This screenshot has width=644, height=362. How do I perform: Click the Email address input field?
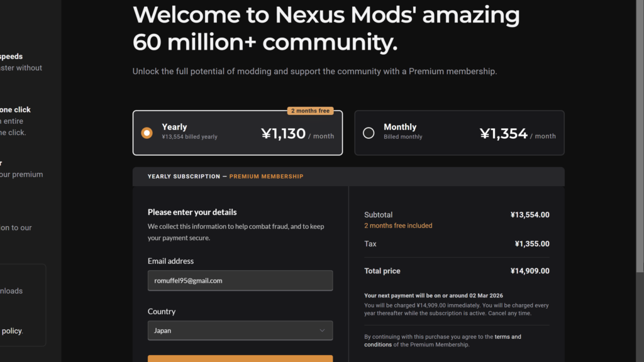click(240, 281)
